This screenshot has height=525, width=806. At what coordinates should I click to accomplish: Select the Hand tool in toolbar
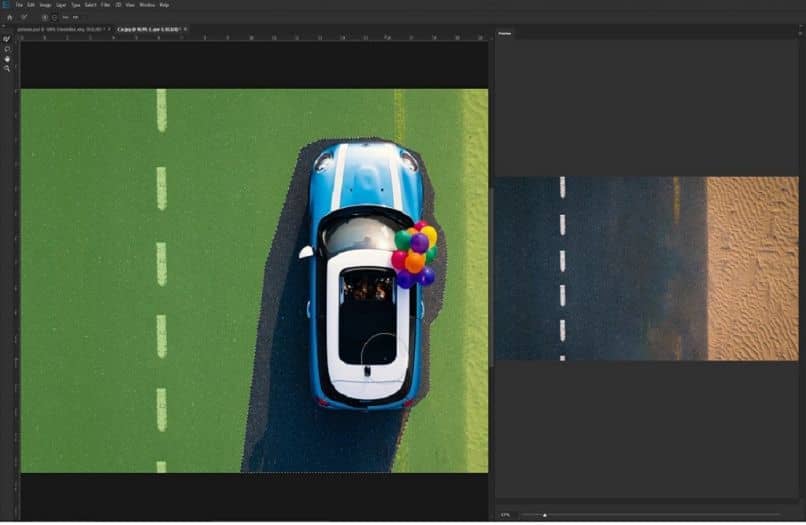pos(7,59)
